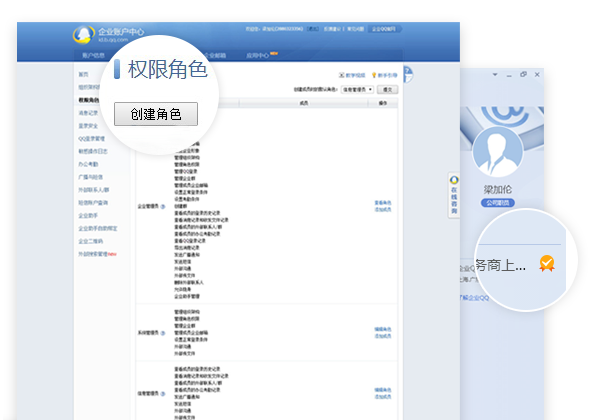This screenshot has height=420, width=592.
Task: Click the 成员 column header
Action: point(304,103)
